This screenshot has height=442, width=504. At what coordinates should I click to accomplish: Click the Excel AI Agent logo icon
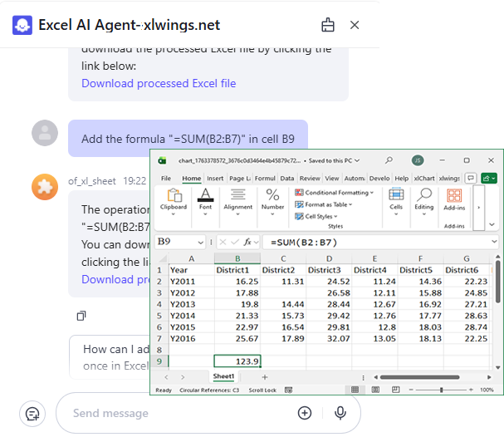22,25
